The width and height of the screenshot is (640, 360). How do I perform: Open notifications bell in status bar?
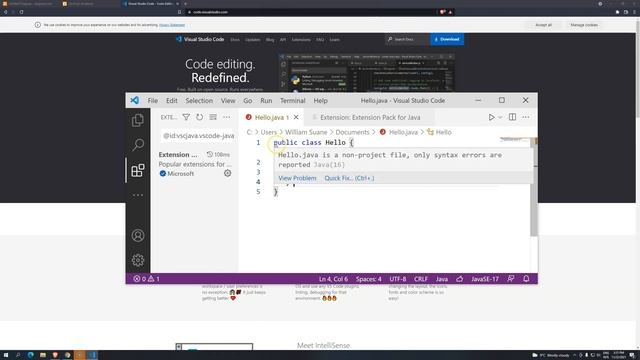(526, 279)
